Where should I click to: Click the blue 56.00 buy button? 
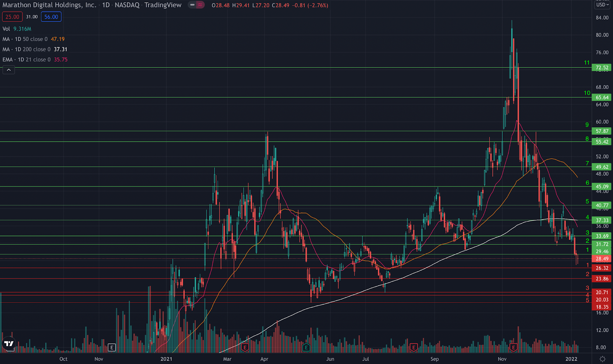tap(51, 17)
